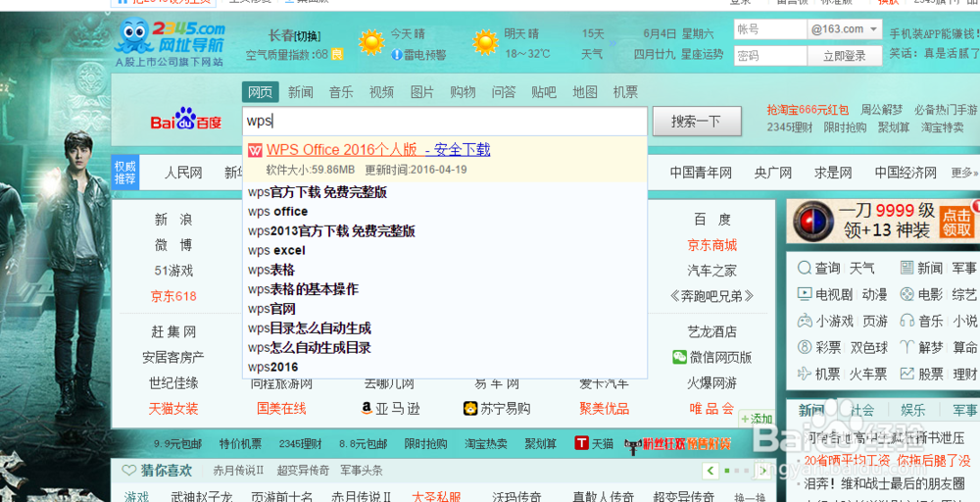Switch to the 娱乐 news tab

click(913, 410)
